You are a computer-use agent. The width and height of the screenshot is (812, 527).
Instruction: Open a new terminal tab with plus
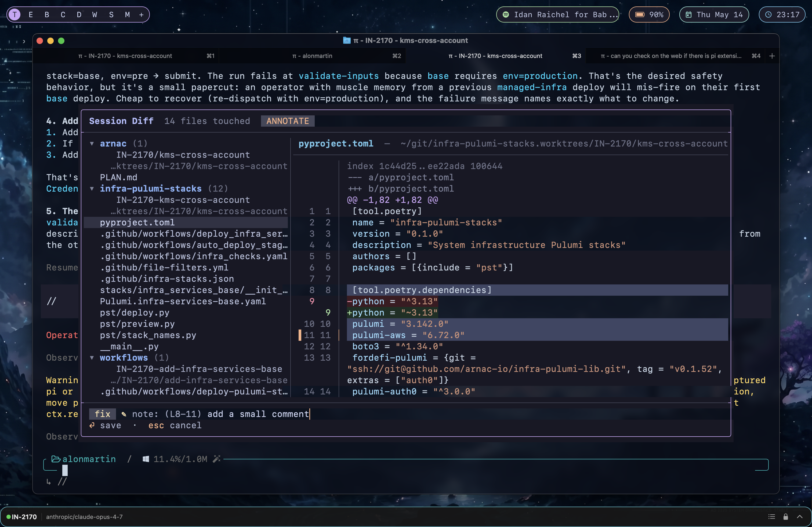coord(772,56)
